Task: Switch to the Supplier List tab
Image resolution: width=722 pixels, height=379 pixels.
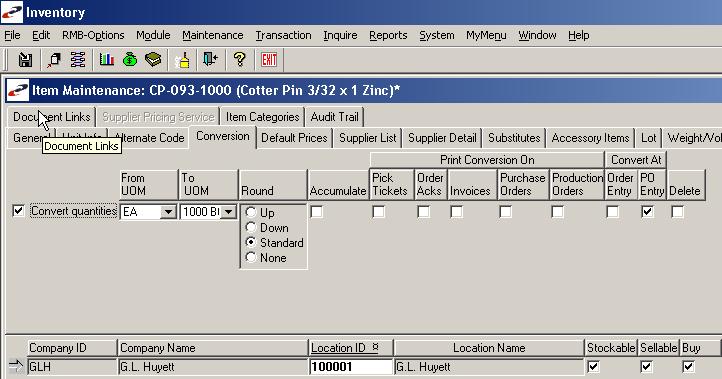Action: 368,138
